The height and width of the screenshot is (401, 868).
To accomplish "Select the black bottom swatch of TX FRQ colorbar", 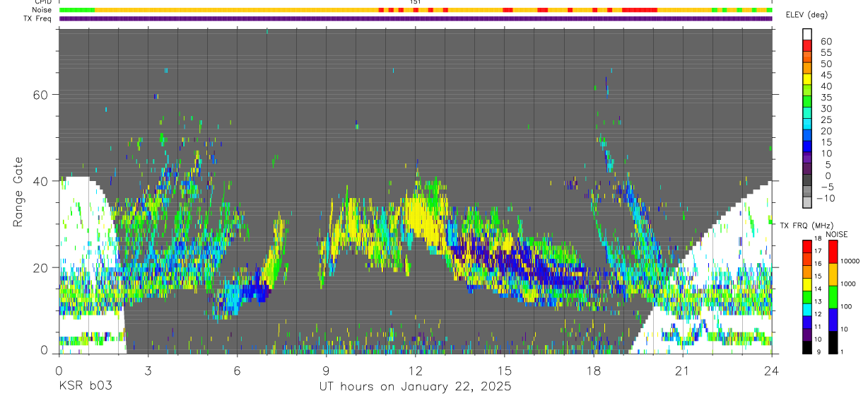I will 807,348.
